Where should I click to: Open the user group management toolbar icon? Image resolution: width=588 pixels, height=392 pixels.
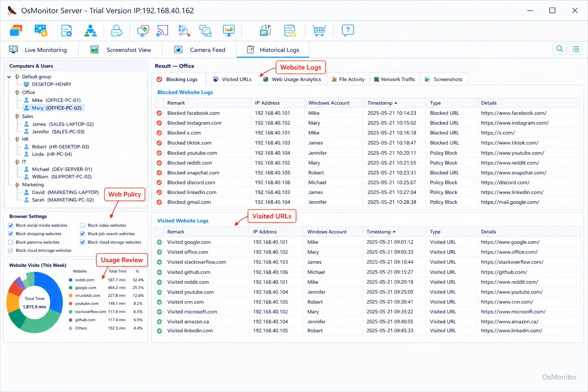click(x=91, y=31)
